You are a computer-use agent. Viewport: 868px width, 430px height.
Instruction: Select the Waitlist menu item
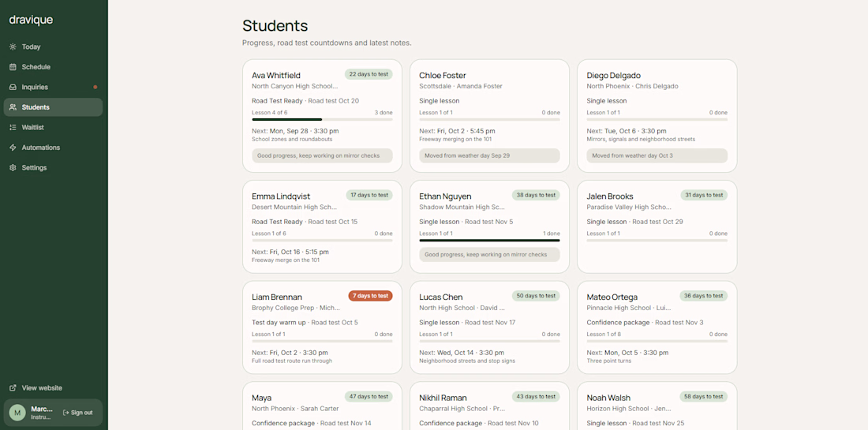click(53, 127)
